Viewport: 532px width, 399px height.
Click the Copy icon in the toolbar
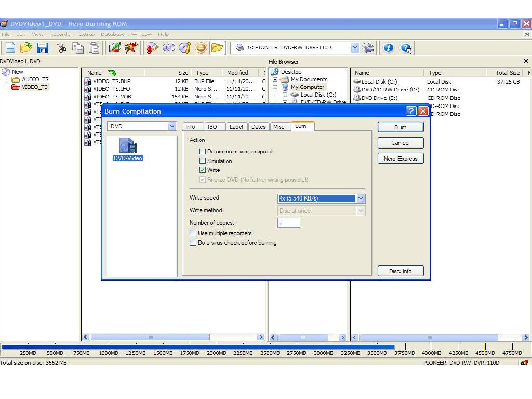78,48
